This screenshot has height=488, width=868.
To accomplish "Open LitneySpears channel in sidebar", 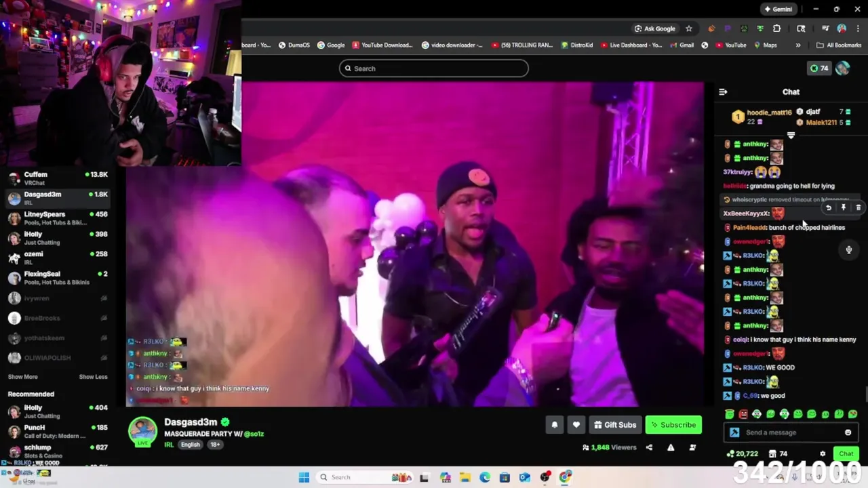I will pyautogui.click(x=58, y=218).
